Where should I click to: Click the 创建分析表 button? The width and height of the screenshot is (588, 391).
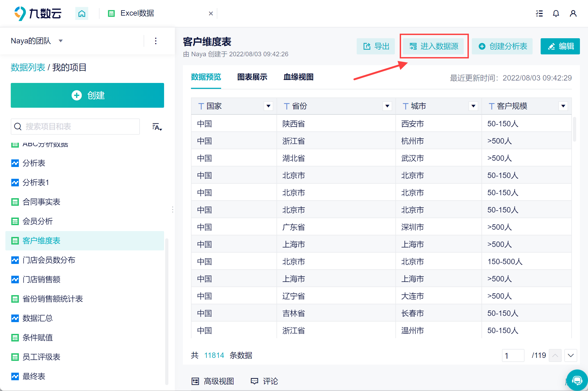coord(502,46)
